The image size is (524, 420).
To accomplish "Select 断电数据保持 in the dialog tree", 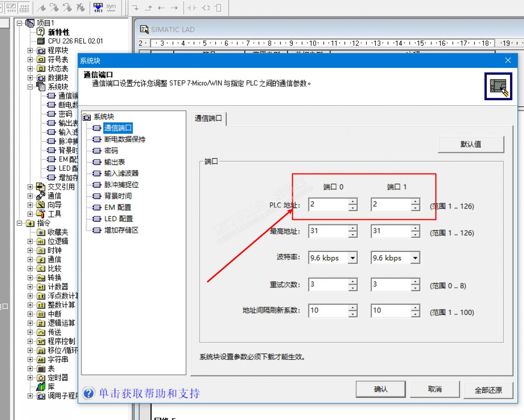I will point(124,139).
